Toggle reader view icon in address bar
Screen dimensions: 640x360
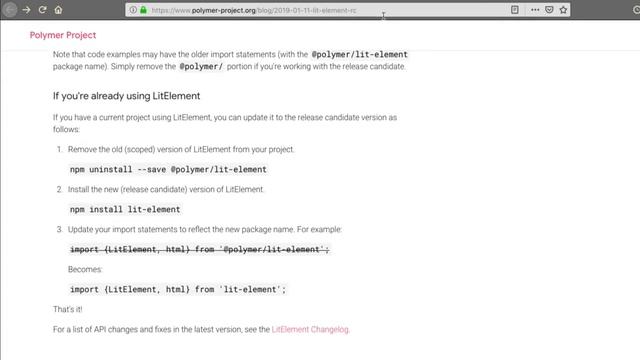tap(515, 10)
